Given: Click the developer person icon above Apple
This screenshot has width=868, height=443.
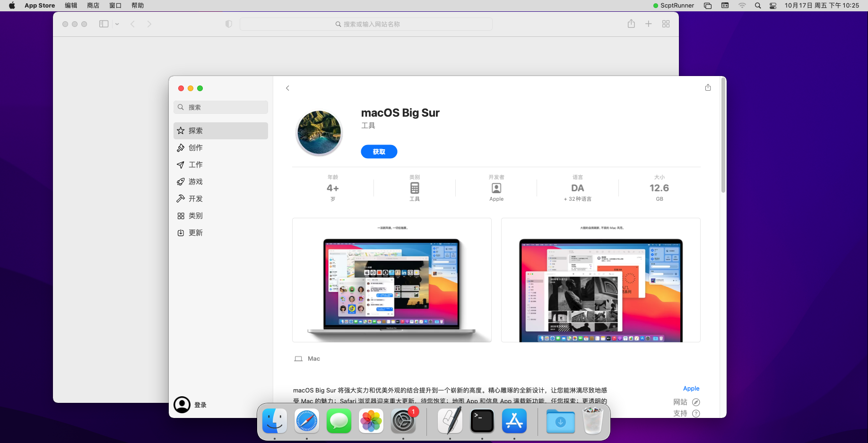Looking at the screenshot, I should 496,188.
